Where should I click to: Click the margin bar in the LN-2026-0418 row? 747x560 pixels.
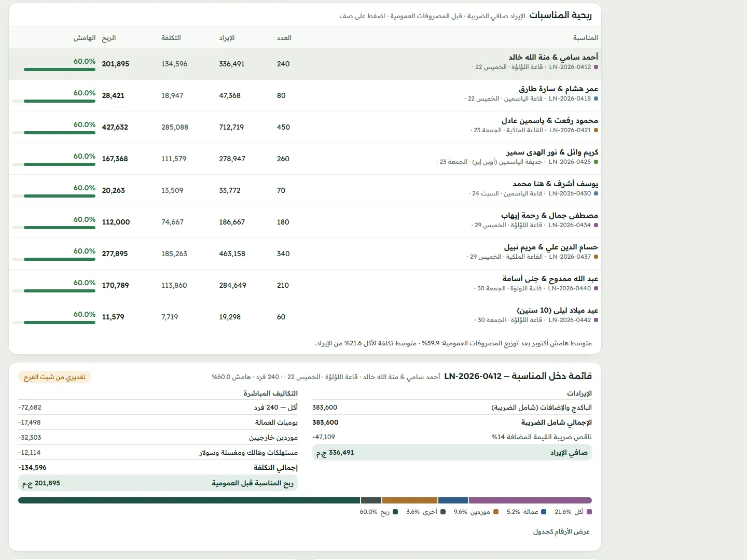point(53,101)
